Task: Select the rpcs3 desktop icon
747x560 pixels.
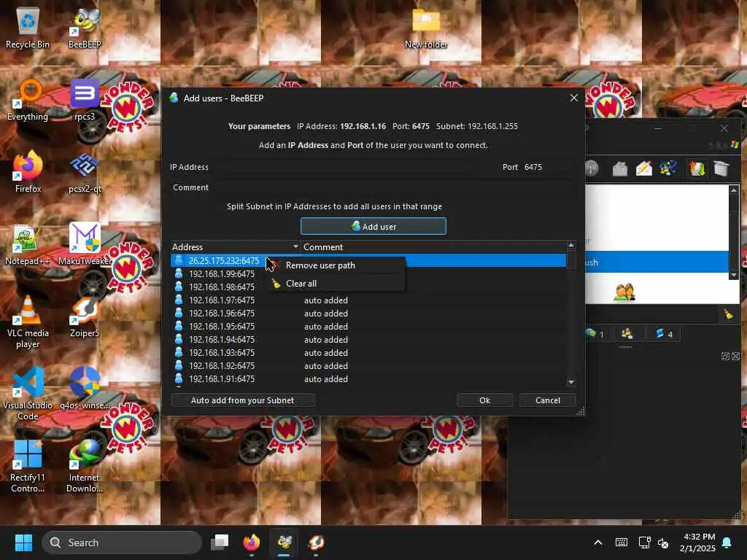Action: (x=85, y=100)
